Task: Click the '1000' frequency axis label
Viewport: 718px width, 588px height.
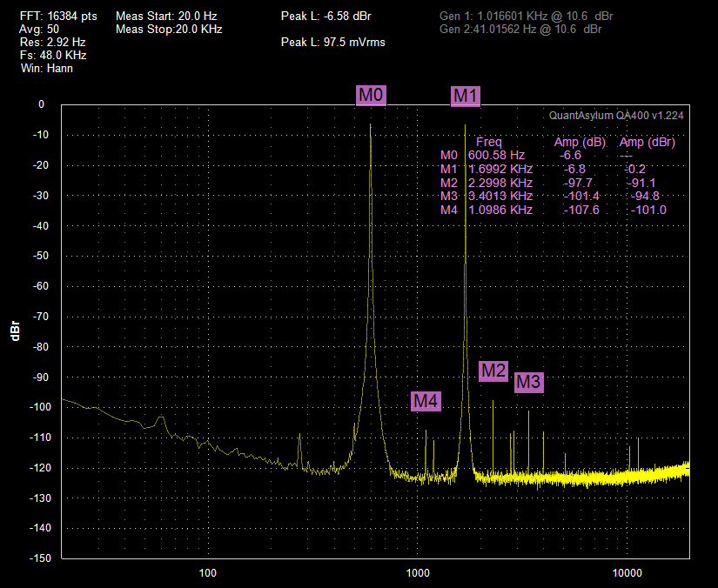Action: coord(418,573)
